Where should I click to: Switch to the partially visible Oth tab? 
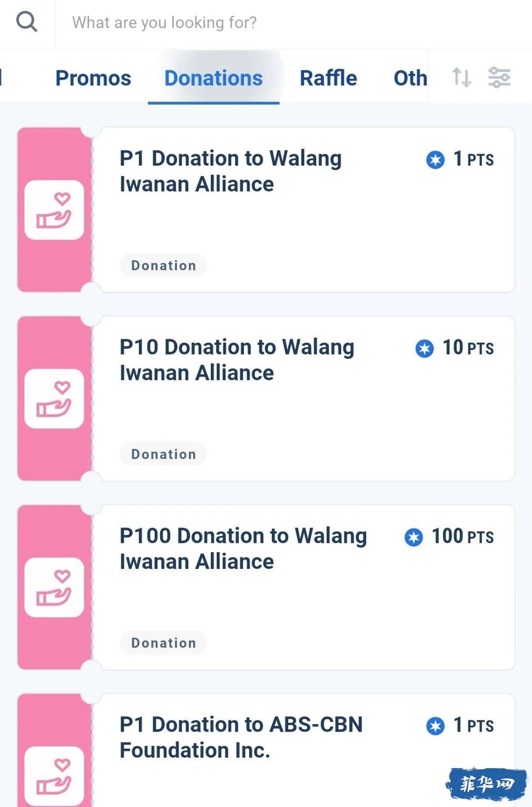pos(410,78)
